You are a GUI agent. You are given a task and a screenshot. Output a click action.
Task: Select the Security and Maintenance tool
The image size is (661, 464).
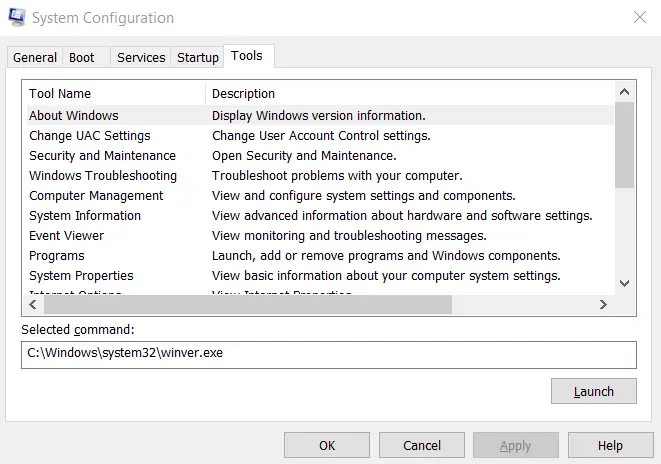[x=102, y=156]
